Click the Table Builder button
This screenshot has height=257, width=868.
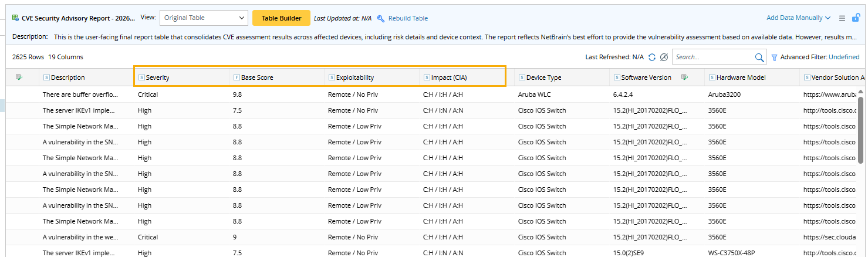281,18
